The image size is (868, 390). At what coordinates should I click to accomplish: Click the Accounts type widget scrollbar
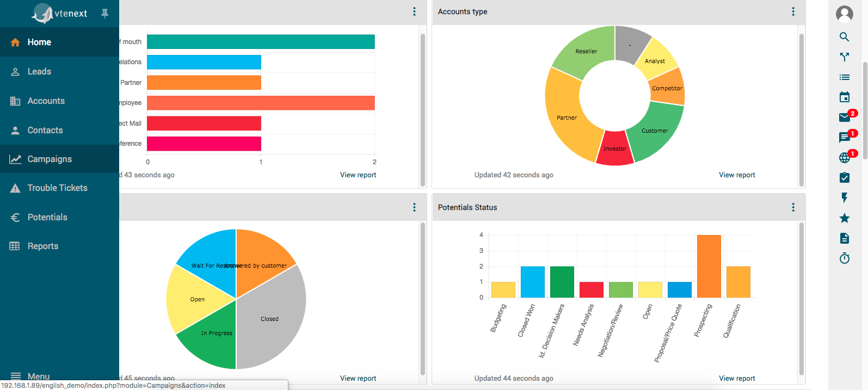(x=801, y=109)
